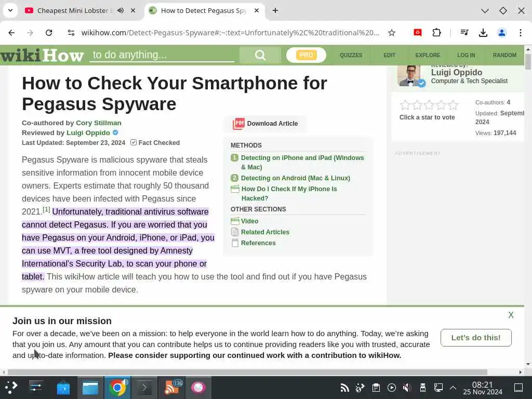Image resolution: width=532 pixels, height=399 pixels.
Task: Jump to Related Articles section
Action: [265, 232]
